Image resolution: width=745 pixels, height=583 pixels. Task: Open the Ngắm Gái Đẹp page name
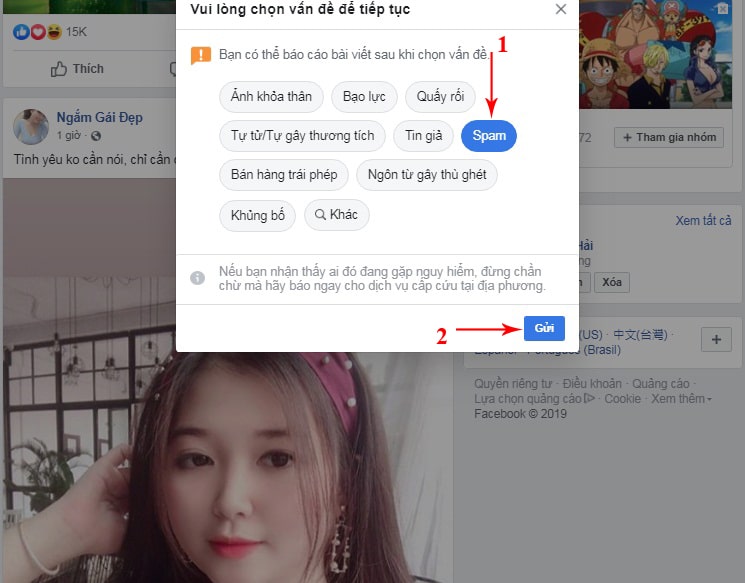[99, 117]
